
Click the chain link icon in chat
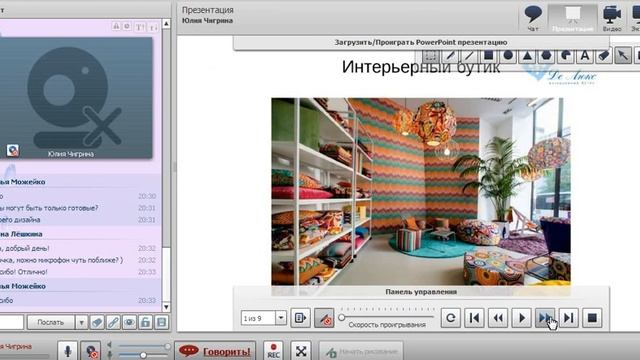(x=113, y=322)
